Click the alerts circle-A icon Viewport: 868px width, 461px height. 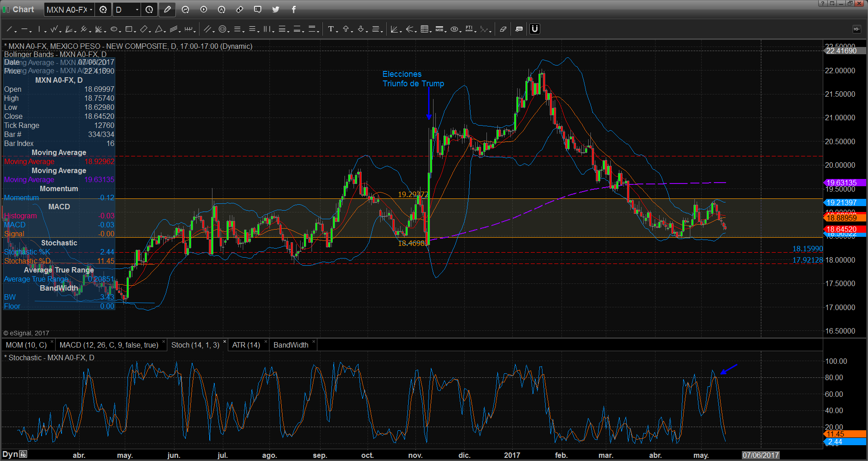click(222, 9)
